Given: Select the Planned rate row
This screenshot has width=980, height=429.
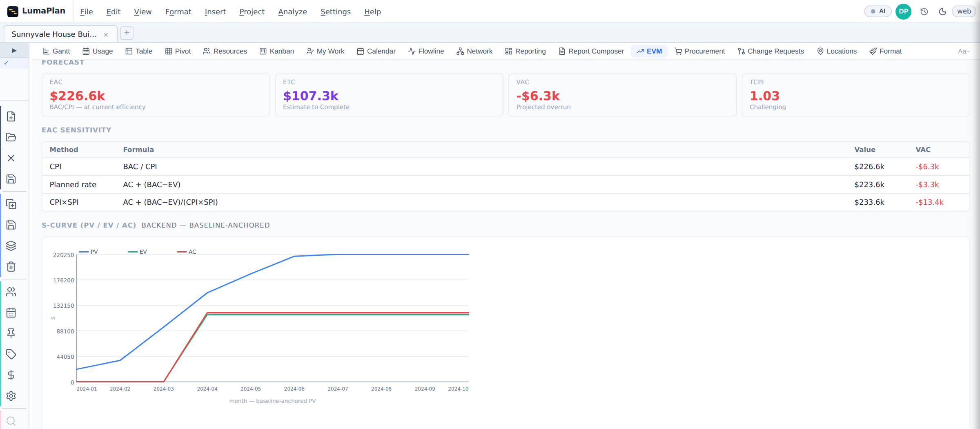Looking at the screenshot, I should [506, 185].
